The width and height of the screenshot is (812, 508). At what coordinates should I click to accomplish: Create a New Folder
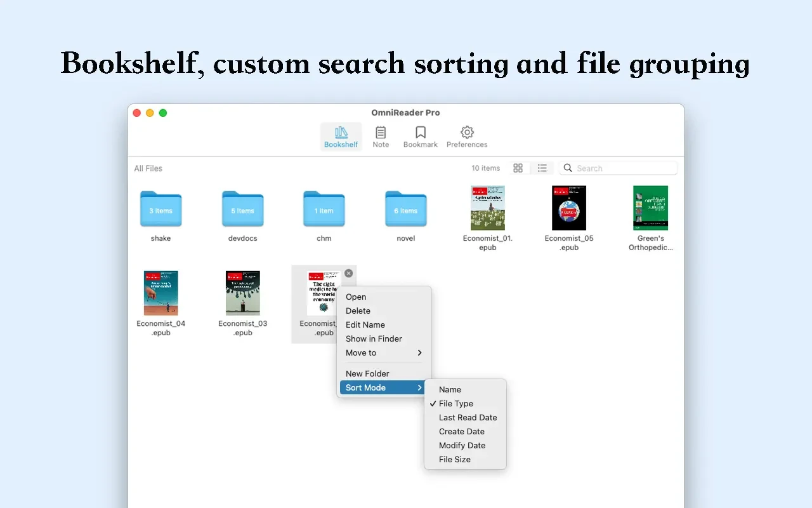coord(367,373)
